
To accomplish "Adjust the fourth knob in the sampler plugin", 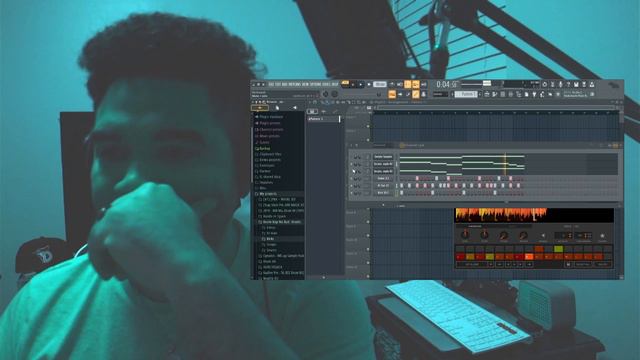I will tap(523, 235).
